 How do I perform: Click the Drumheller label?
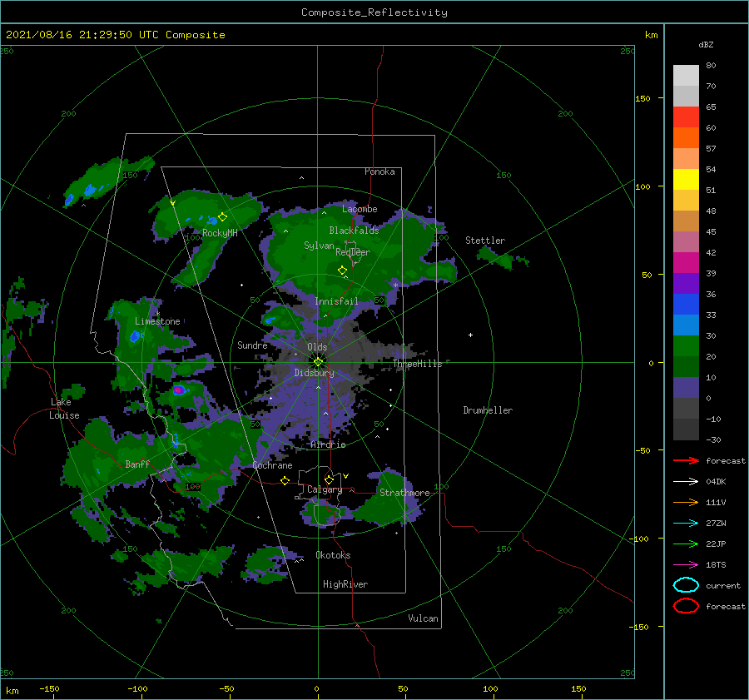(x=488, y=410)
